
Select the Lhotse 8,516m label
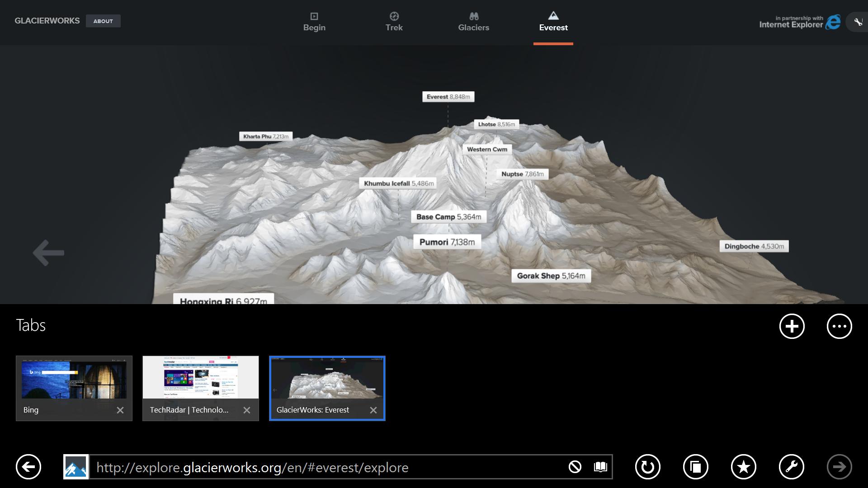496,124
